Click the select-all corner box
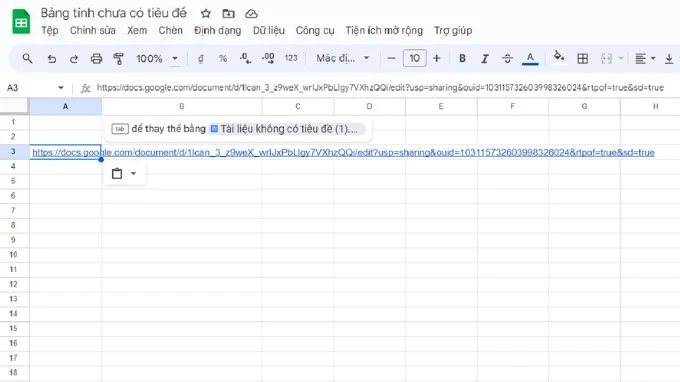Screen dimensions: 680x382 point(14,106)
